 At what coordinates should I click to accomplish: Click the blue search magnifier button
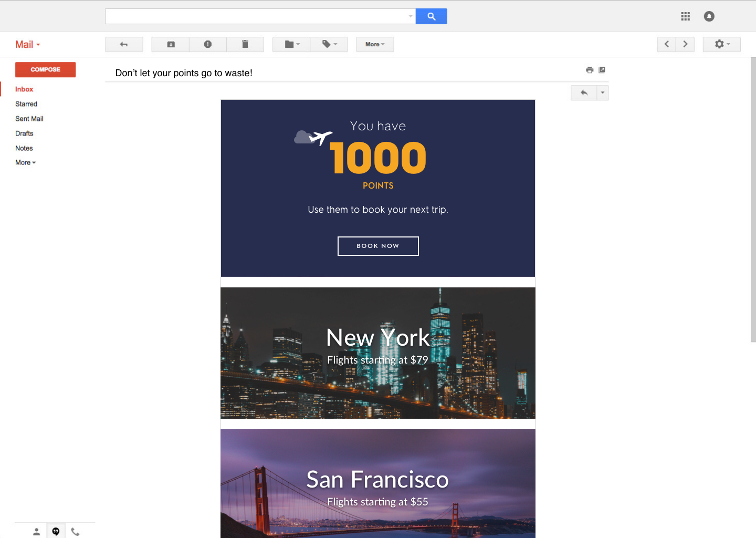[431, 16]
